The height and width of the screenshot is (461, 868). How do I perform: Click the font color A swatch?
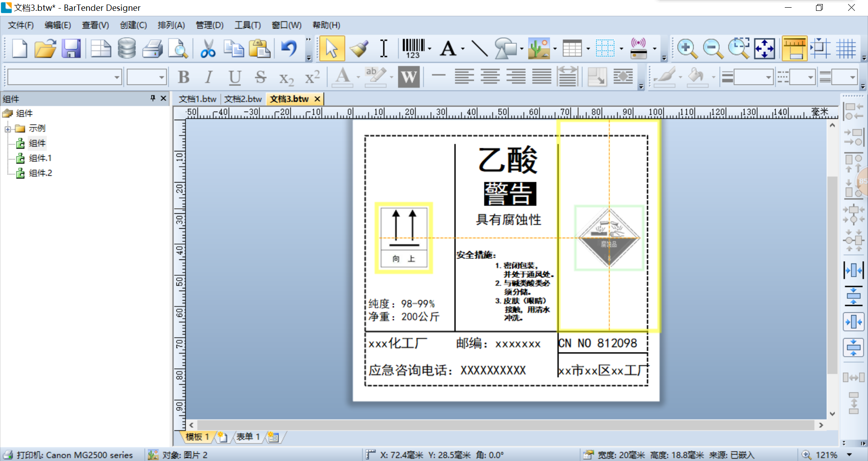(x=343, y=77)
